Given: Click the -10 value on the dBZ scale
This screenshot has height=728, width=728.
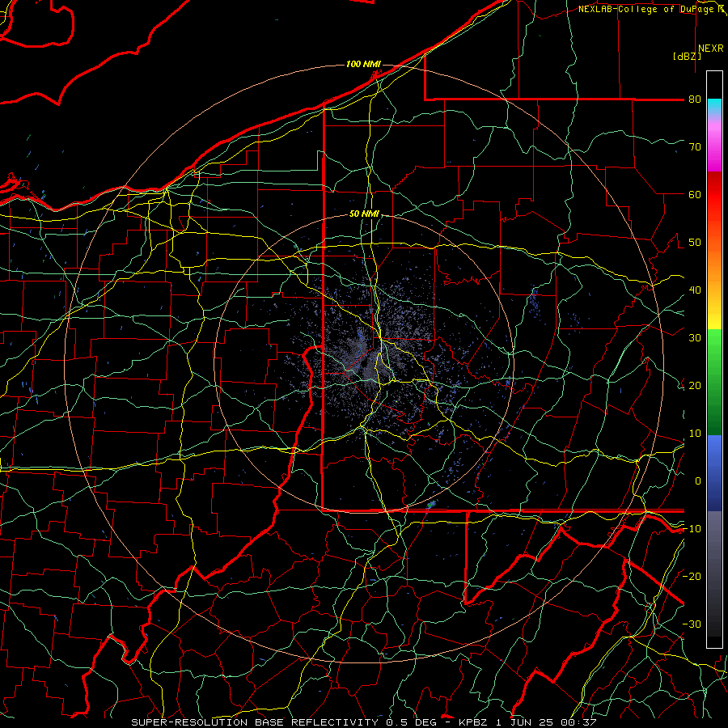Looking at the screenshot, I should click(x=692, y=529).
